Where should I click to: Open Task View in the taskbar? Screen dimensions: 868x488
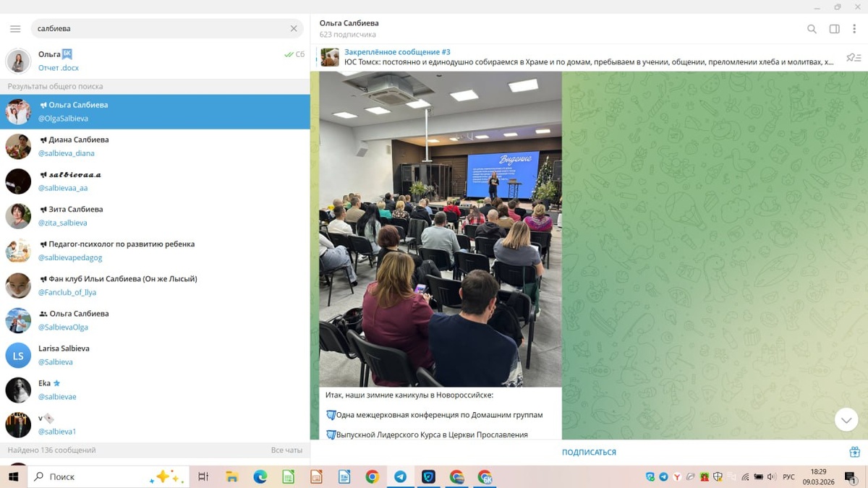[203, 476]
